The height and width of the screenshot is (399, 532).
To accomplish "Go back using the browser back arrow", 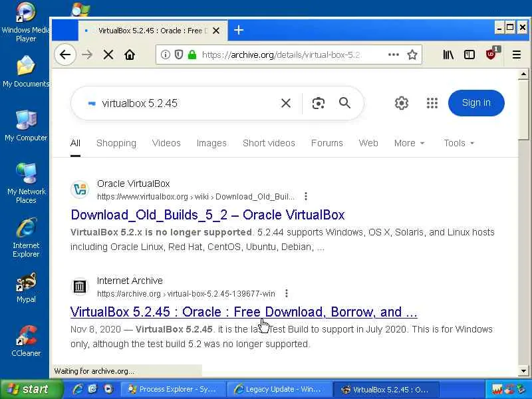I will (x=65, y=55).
